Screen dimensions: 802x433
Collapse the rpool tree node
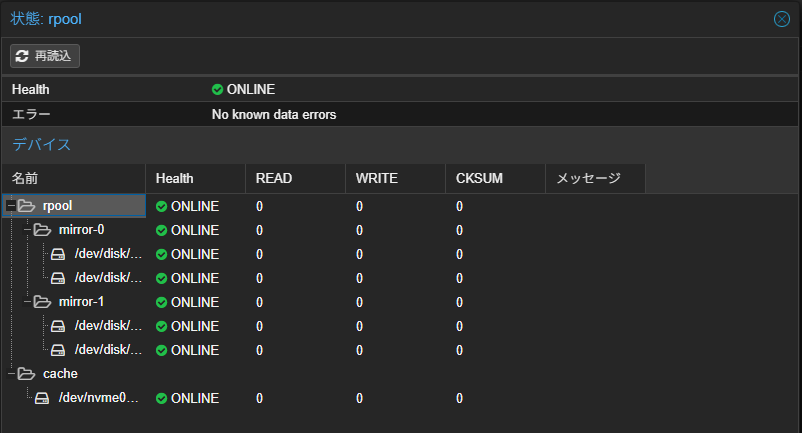[11, 206]
